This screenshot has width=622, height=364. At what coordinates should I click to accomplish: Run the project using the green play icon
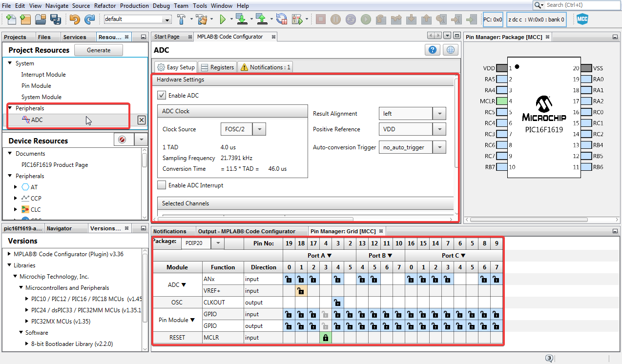223,20
